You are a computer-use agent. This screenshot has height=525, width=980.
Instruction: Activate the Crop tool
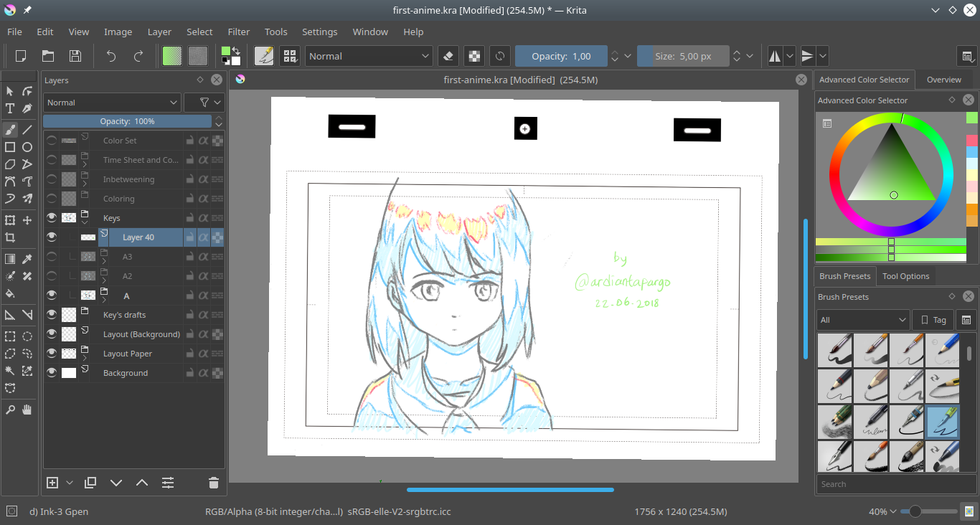[10, 237]
